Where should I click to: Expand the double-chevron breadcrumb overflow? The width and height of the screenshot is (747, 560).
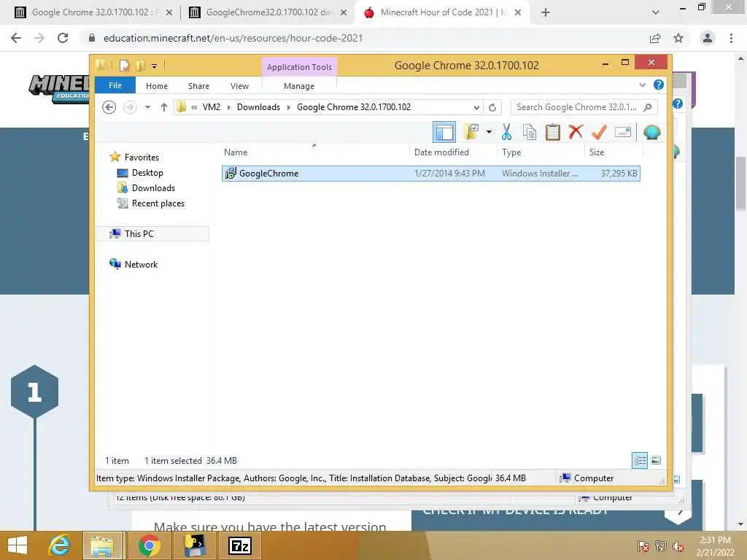pos(194,108)
